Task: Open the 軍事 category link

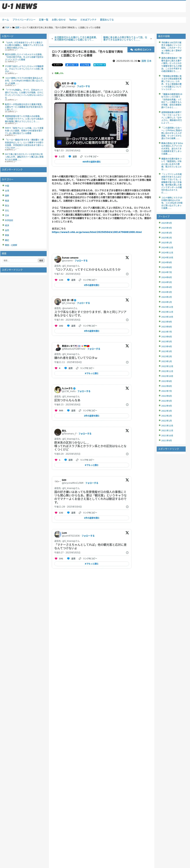Action: click(x=7, y=235)
